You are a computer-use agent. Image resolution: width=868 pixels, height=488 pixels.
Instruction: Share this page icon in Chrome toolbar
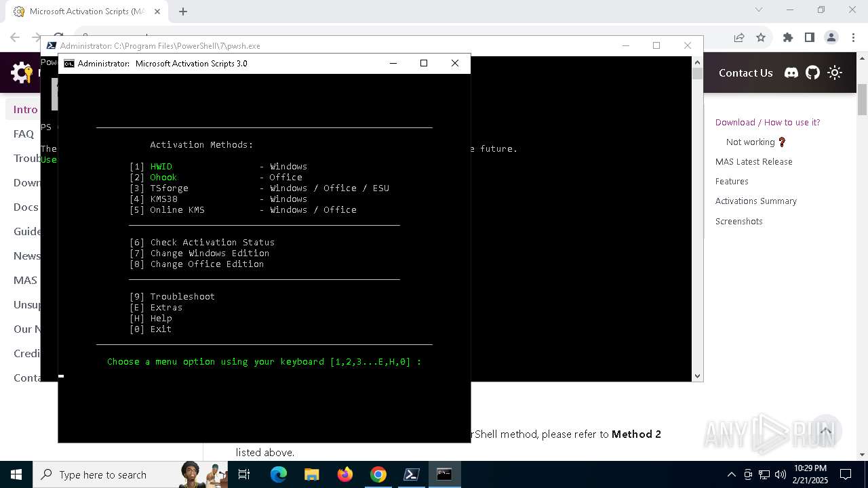coord(739,37)
